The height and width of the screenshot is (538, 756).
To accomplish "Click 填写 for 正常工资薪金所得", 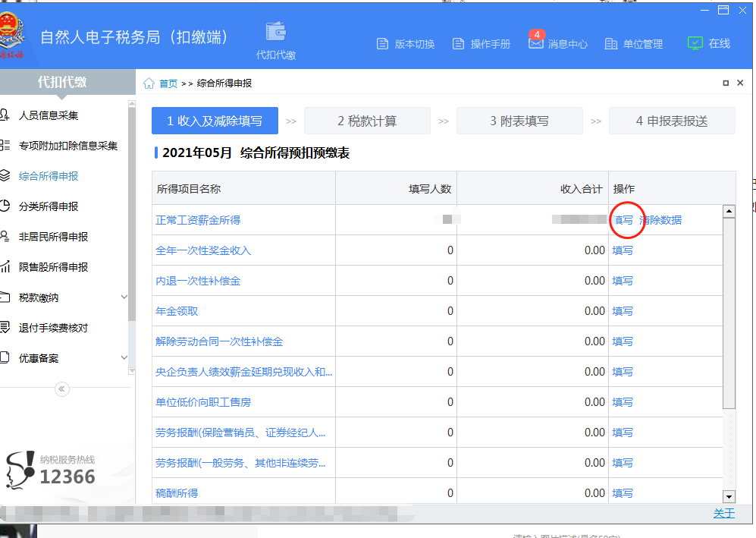I will pyautogui.click(x=623, y=220).
